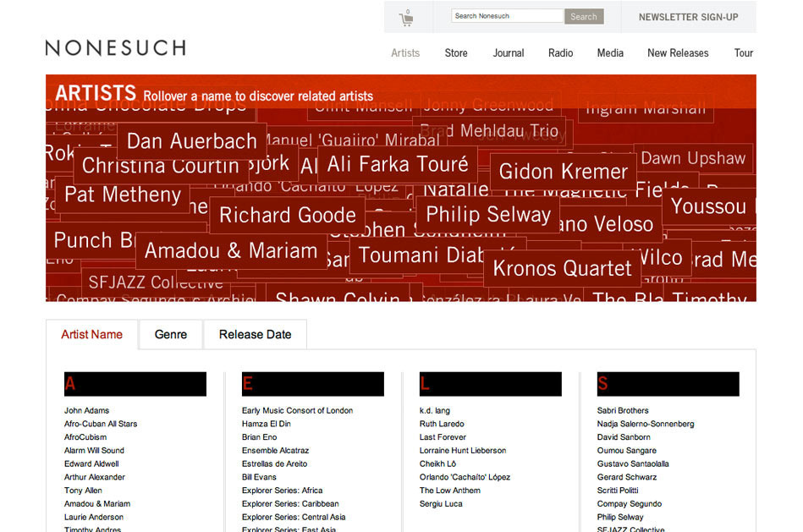Select the Youssou tile

[x=709, y=206]
